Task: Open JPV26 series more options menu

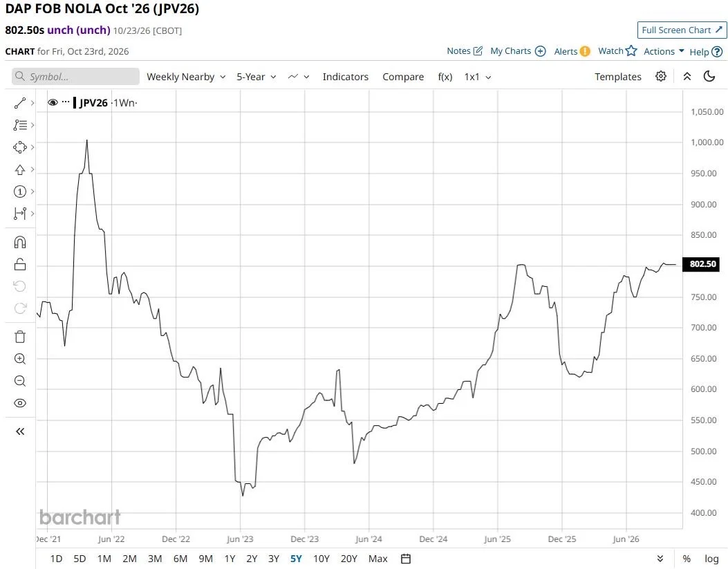Action: [x=66, y=102]
